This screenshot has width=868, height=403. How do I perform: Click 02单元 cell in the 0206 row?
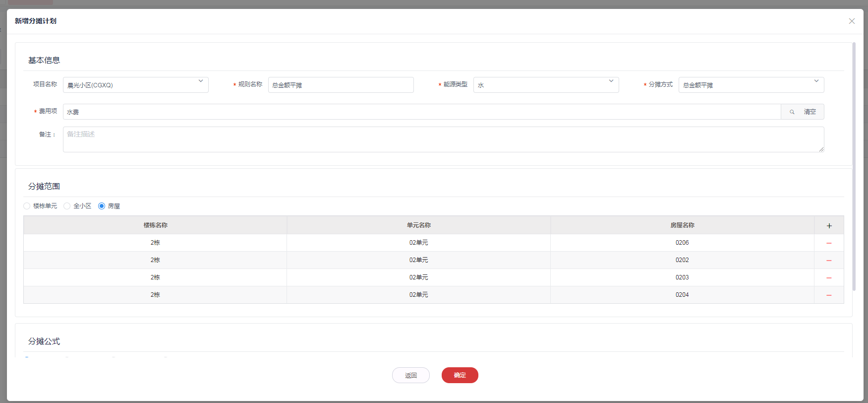419,243
